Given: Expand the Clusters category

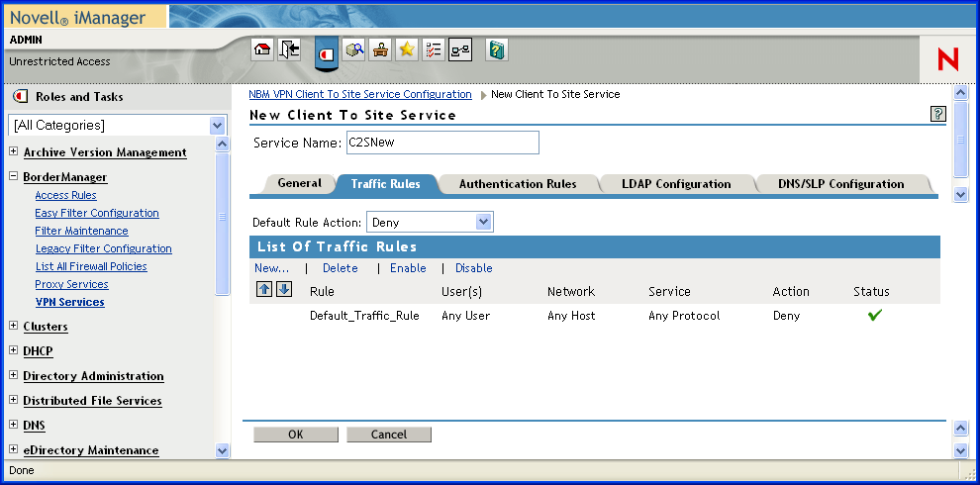Looking at the screenshot, I should [13, 326].
